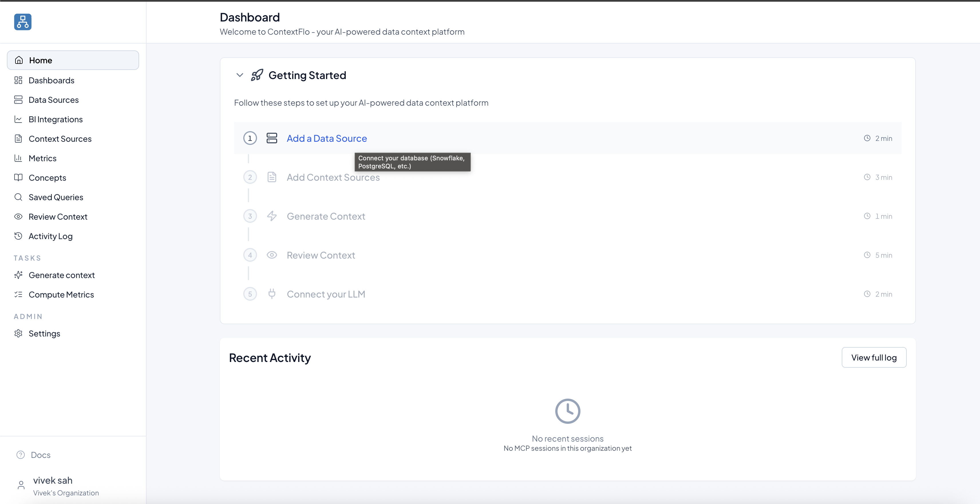Open the Add a Data Source link

[326, 138]
